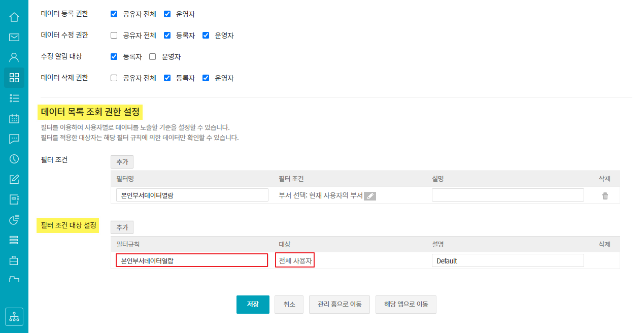Open the organization chart icon
This screenshot has height=333, width=644.
[x=14, y=317]
